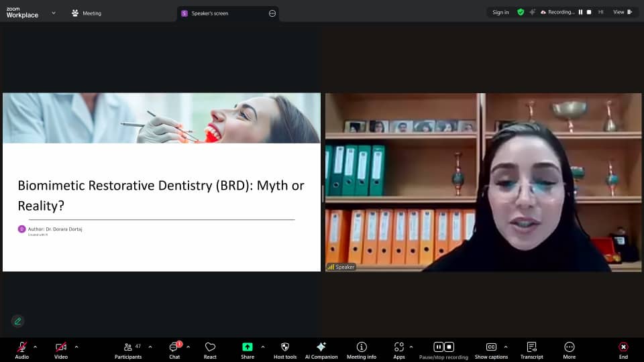Click the Sign in button
Viewport: 644px width, 362px height.
pyautogui.click(x=500, y=12)
